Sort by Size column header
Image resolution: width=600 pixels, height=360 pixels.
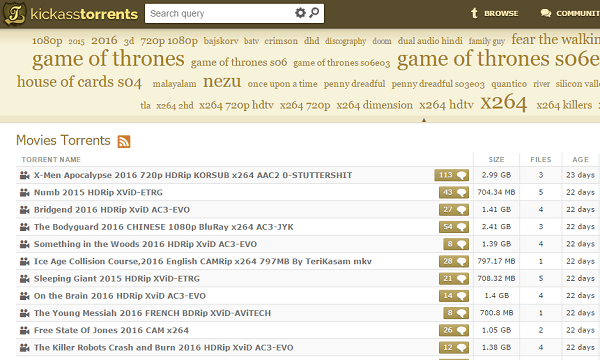496,160
